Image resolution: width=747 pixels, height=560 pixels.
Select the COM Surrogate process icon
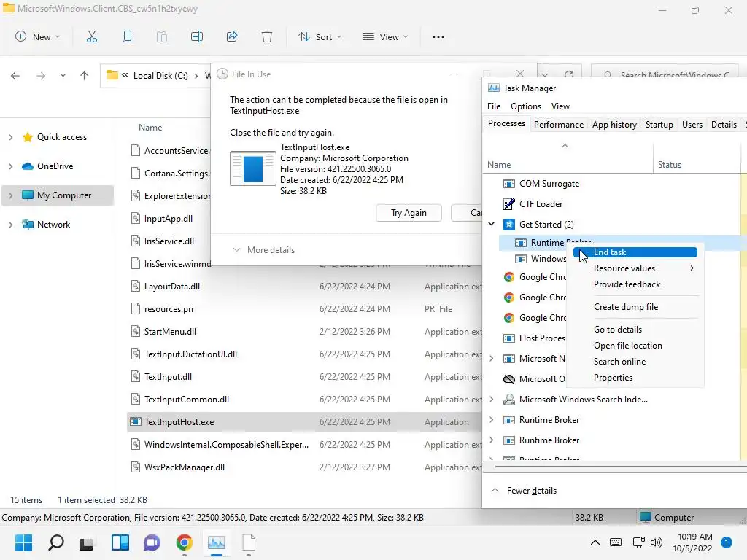pyautogui.click(x=508, y=184)
